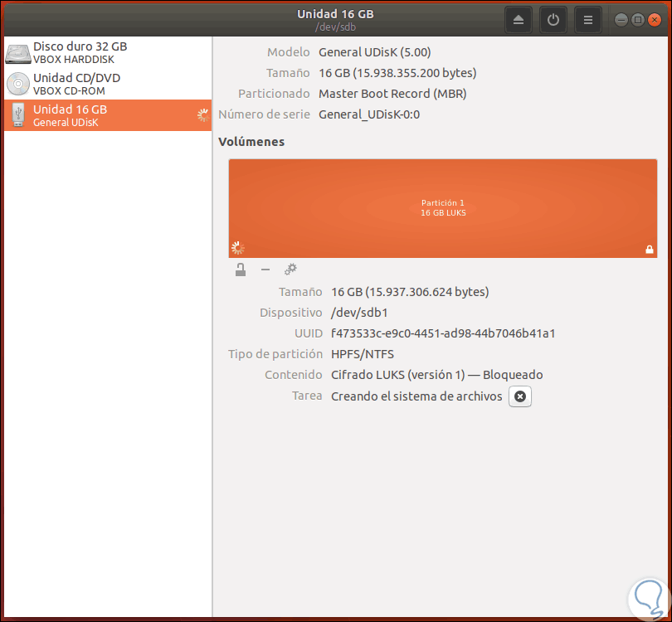Maximize the Disks window
The image size is (672, 622).
pos(637,20)
